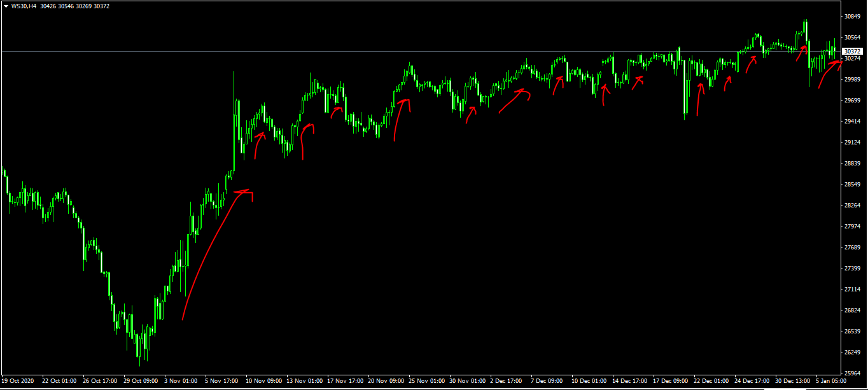Click the OHLC values 30426 30546 30269 30372
This screenshot has width=868, height=390.
pyautogui.click(x=74, y=6)
